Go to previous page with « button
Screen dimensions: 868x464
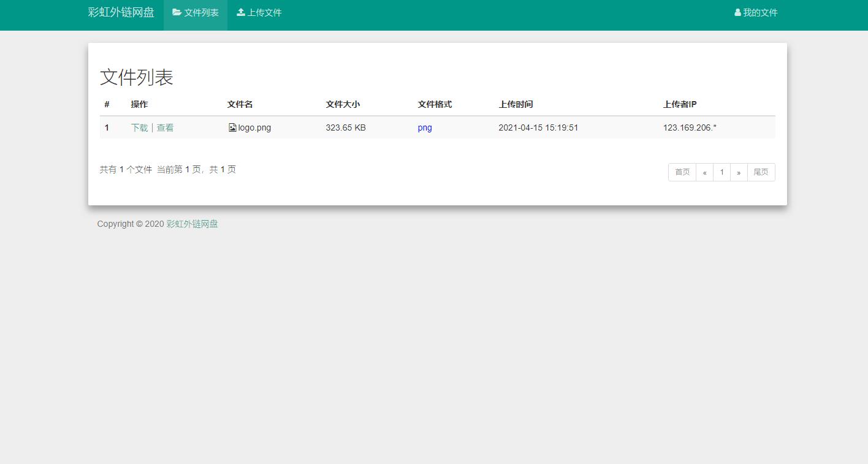point(705,172)
